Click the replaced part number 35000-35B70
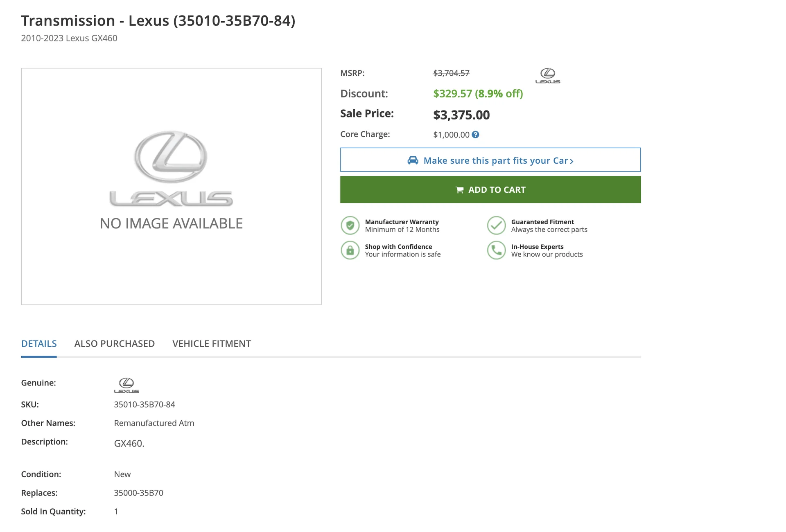 pos(138,493)
